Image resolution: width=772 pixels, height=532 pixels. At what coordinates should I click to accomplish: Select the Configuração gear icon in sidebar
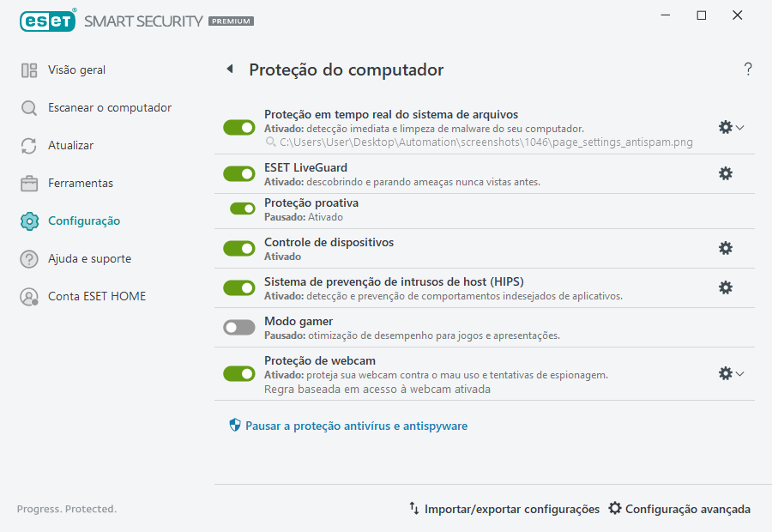tap(28, 221)
